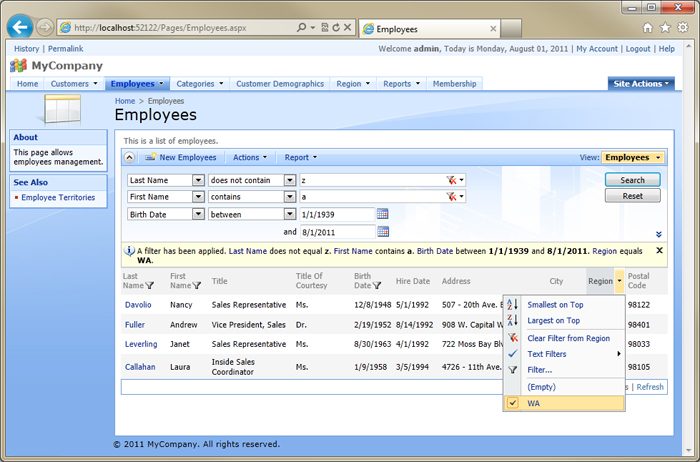This screenshot has height=462, width=700.
Task: Click the Reset button
Action: (x=633, y=196)
